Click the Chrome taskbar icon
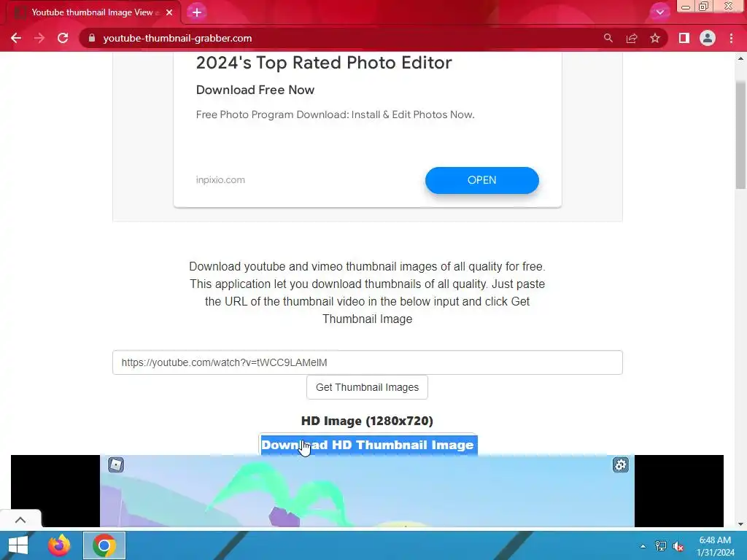Viewport: 747px width, 560px height. coord(104,545)
